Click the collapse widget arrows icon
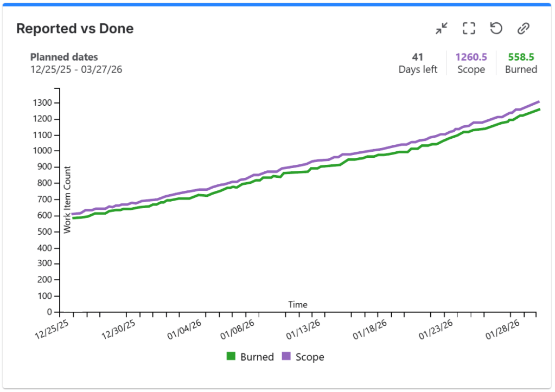555x392 pixels. (x=442, y=29)
